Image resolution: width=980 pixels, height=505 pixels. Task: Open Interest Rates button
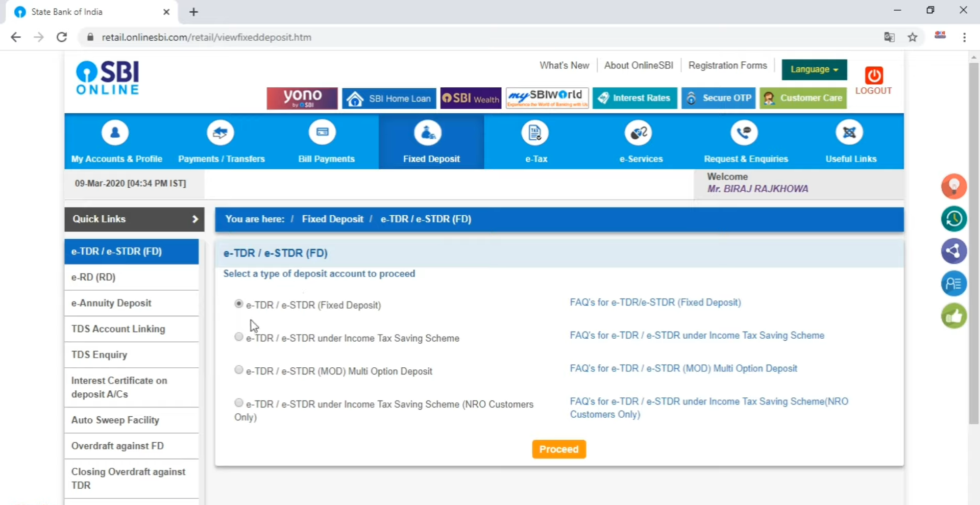point(635,98)
